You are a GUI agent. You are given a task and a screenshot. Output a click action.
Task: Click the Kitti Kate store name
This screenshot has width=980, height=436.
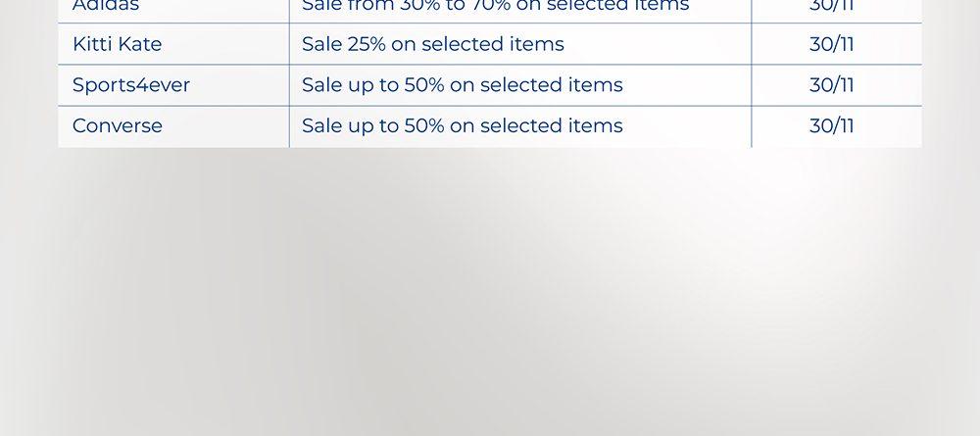coord(117,44)
